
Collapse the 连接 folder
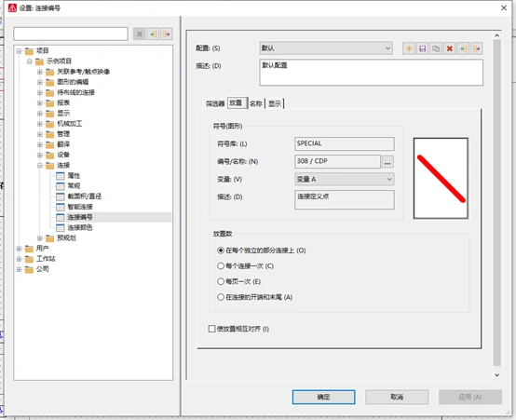coord(40,165)
